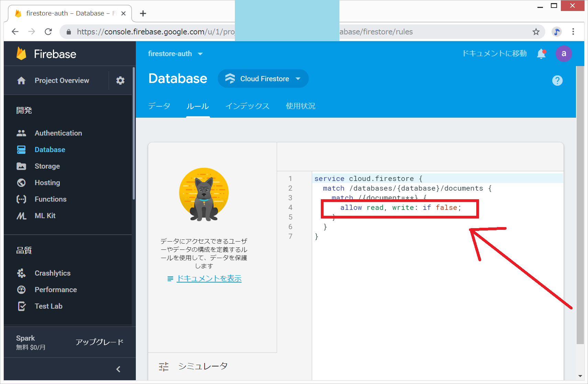Click the Storage image icon
588x384 pixels.
click(21, 166)
